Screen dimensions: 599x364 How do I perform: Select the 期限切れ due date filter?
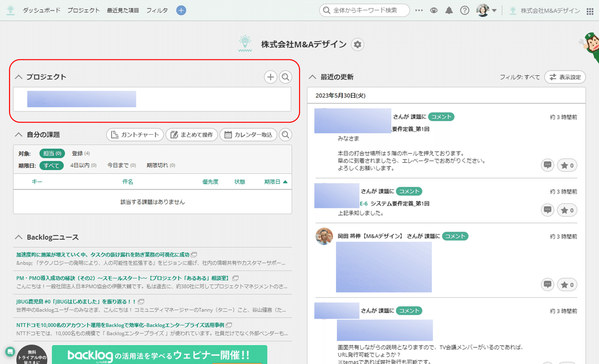pos(161,165)
